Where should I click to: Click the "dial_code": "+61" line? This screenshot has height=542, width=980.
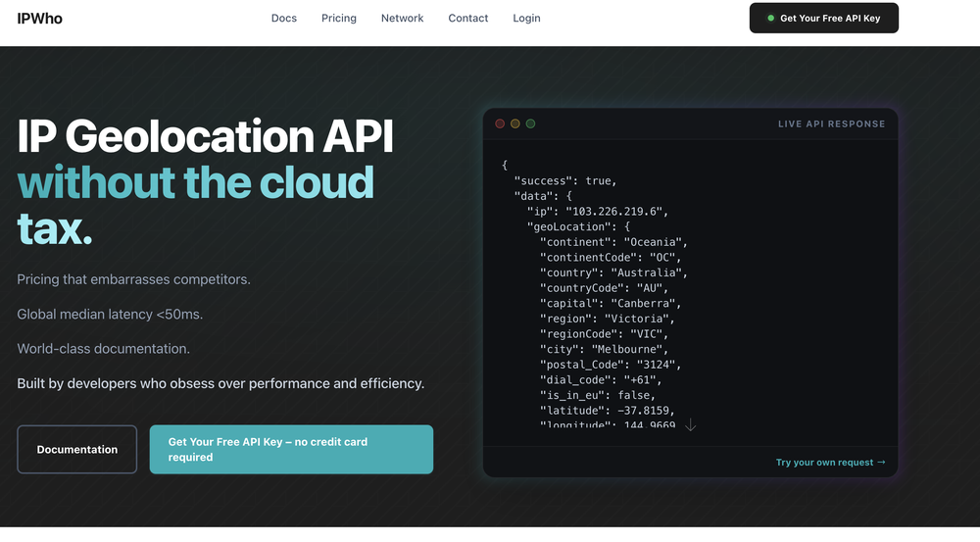pyautogui.click(x=601, y=380)
